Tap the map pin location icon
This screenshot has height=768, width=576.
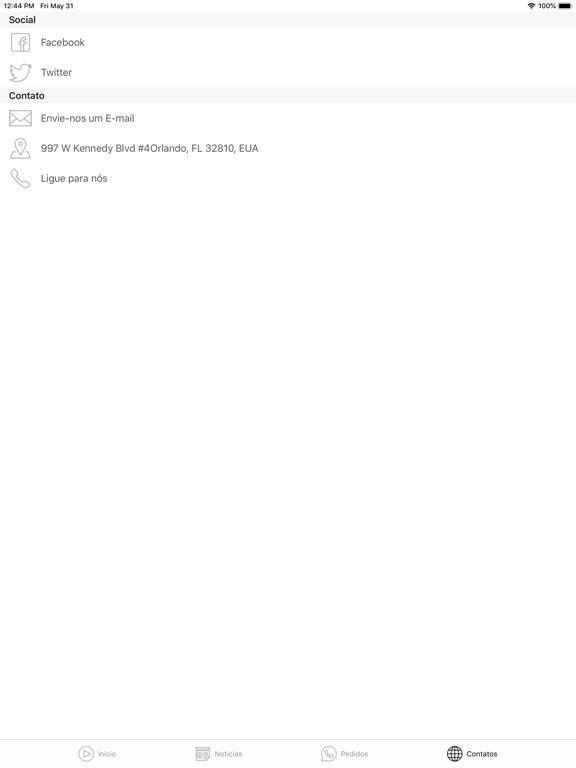click(21, 148)
